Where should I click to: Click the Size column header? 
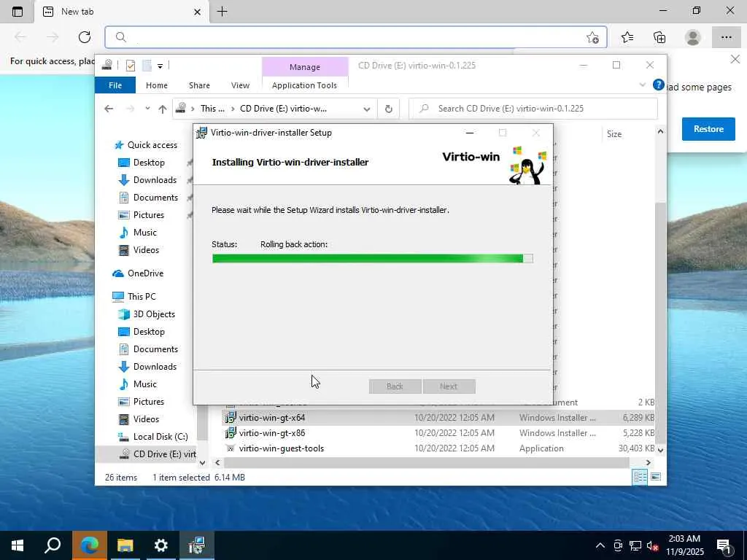(614, 134)
